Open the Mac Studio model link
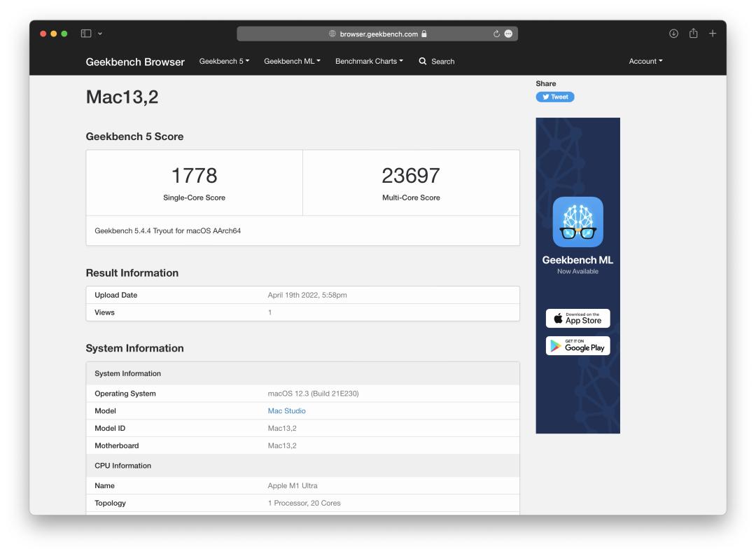 pyautogui.click(x=286, y=410)
